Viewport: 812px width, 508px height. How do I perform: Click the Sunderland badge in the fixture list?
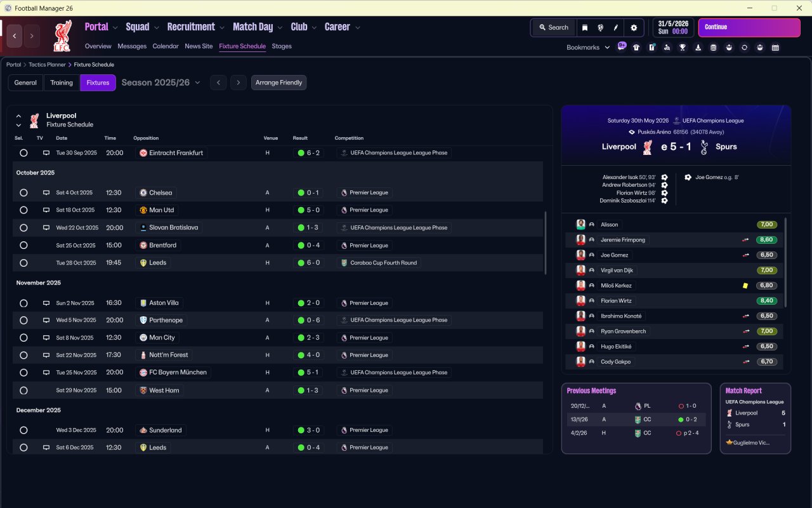[143, 431]
